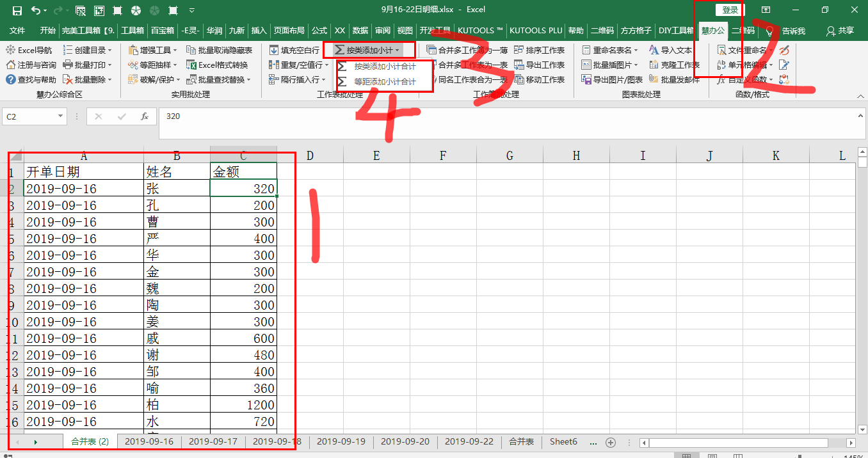
Task: Open the Customize Quick Access Toolbar dropdown
Action: 193,11
